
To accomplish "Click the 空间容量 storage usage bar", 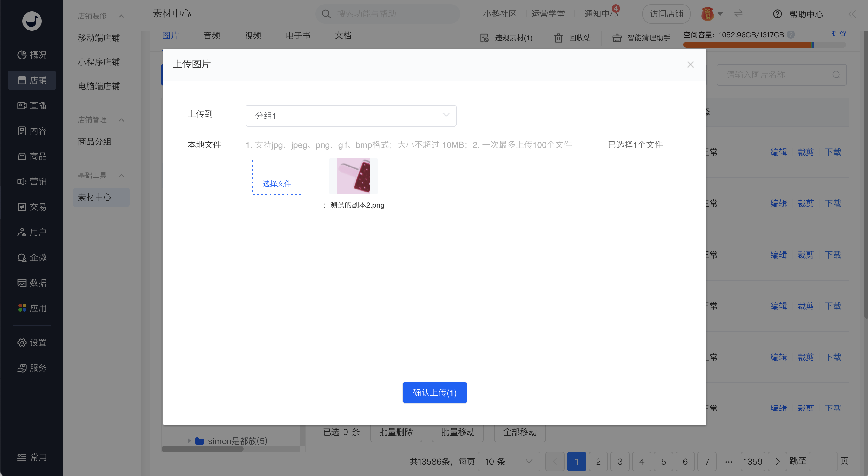I will (764, 45).
